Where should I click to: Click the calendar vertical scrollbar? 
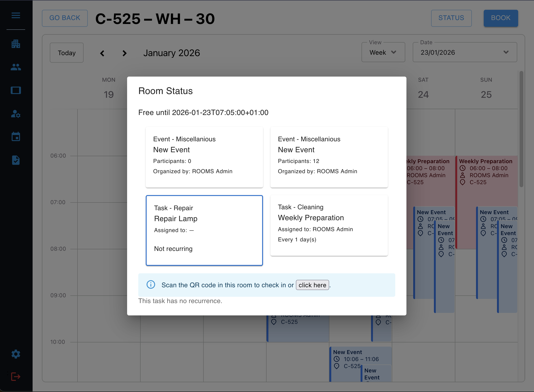pyautogui.click(x=521, y=129)
